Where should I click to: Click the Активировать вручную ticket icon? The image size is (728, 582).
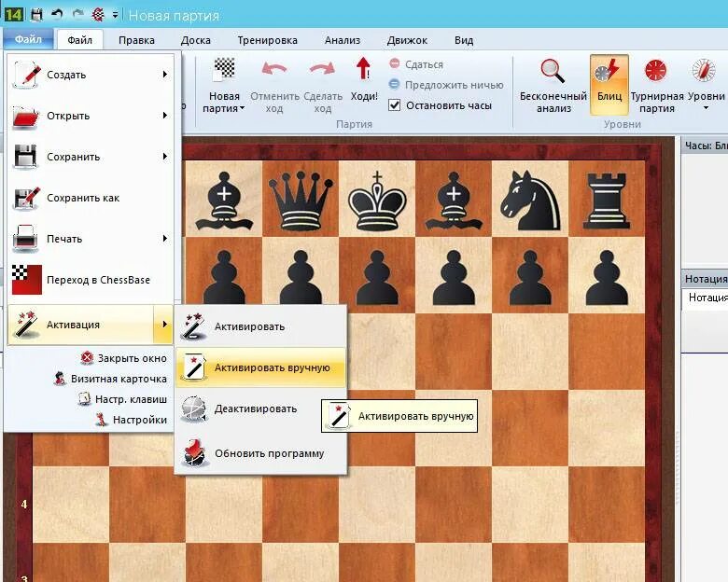click(193, 367)
